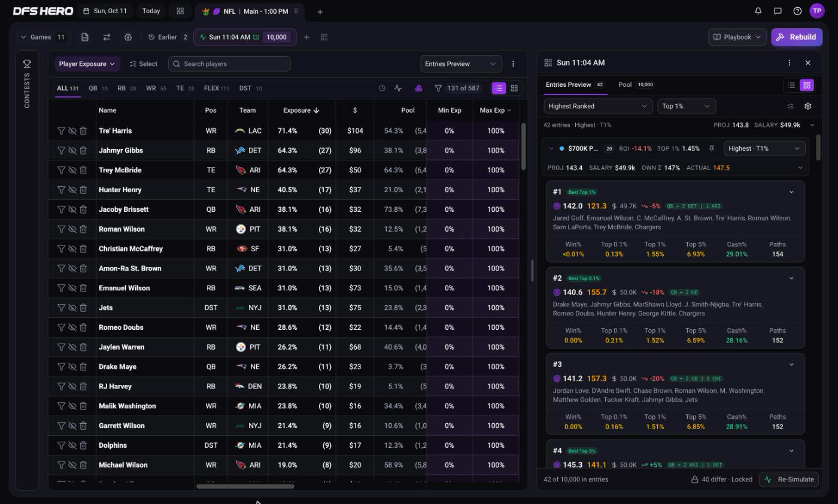
Task: Hide Jets DST with eye-slash icon
Action: [x=72, y=308]
